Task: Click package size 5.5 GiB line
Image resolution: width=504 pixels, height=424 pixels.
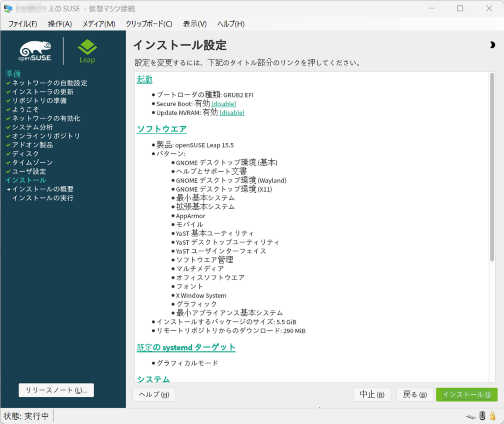Action: coord(226,322)
